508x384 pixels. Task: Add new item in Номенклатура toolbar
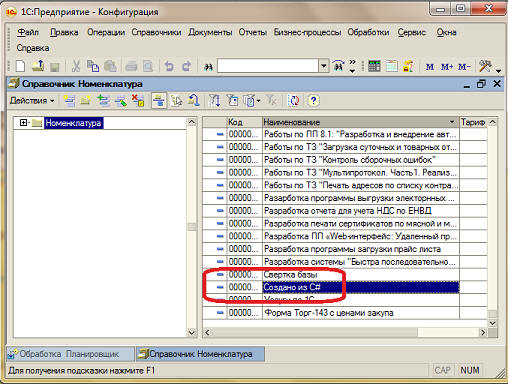(x=69, y=100)
